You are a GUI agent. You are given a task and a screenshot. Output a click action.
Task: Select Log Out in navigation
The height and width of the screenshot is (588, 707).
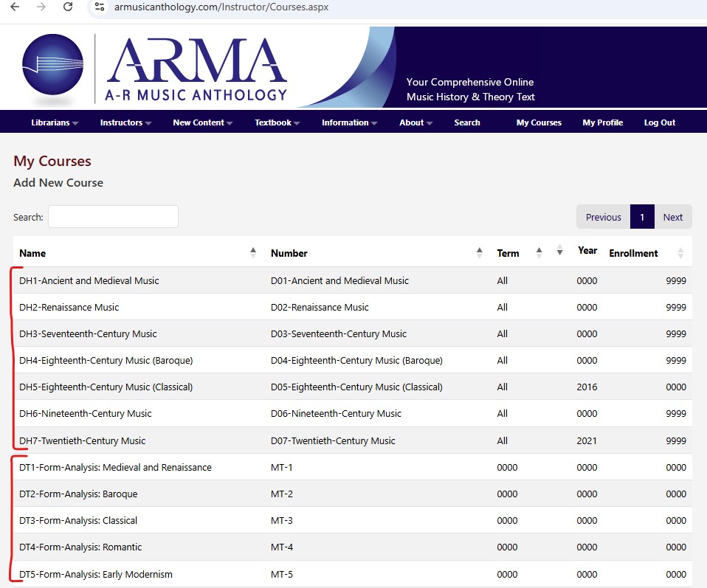(659, 122)
